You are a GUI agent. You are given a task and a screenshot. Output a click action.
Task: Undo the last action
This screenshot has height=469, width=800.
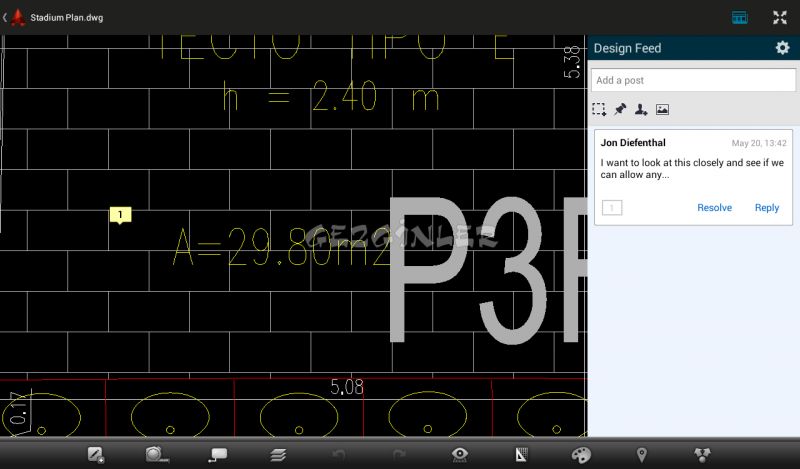[x=339, y=454]
